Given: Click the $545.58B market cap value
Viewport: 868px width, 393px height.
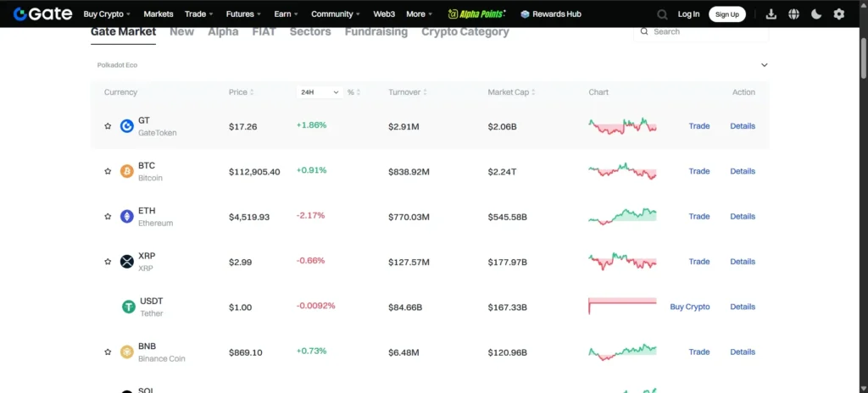Looking at the screenshot, I should (x=508, y=217).
